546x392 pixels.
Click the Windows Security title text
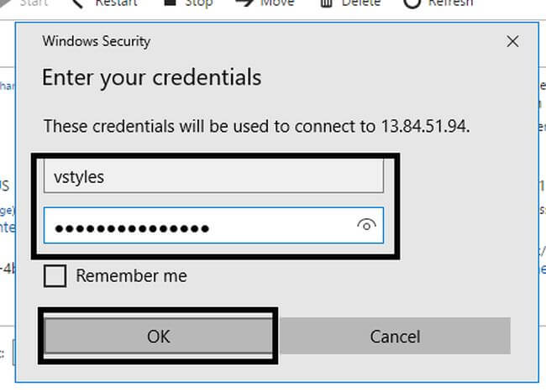coord(97,40)
